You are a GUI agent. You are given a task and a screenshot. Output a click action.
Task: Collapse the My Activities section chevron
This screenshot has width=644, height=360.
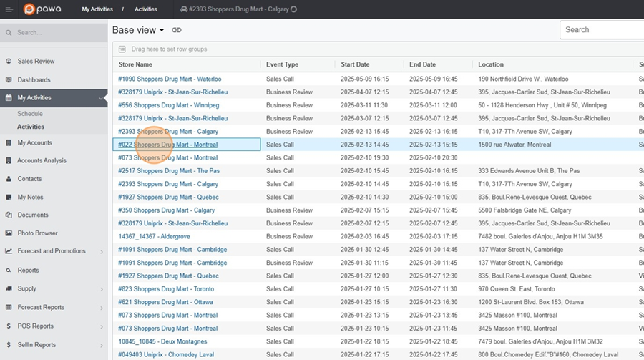coord(101,98)
